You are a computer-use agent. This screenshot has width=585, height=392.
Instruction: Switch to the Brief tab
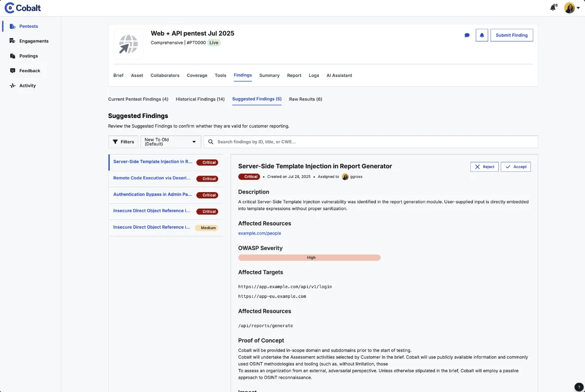tap(118, 76)
